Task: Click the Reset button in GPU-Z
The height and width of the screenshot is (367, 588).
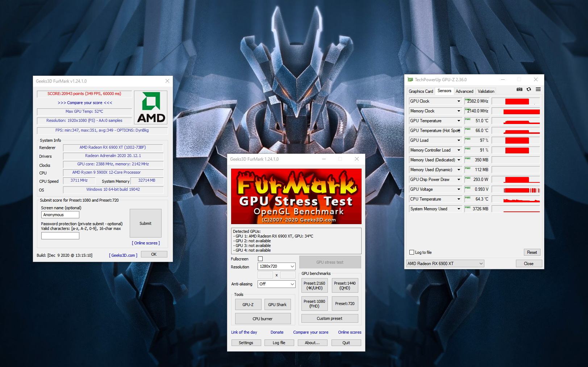Action: click(x=532, y=252)
